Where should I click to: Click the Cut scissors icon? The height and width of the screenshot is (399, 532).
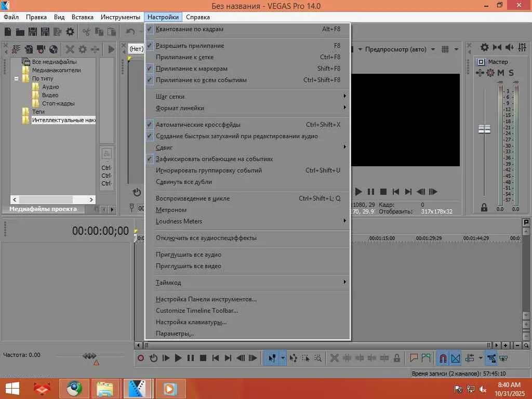point(87,32)
